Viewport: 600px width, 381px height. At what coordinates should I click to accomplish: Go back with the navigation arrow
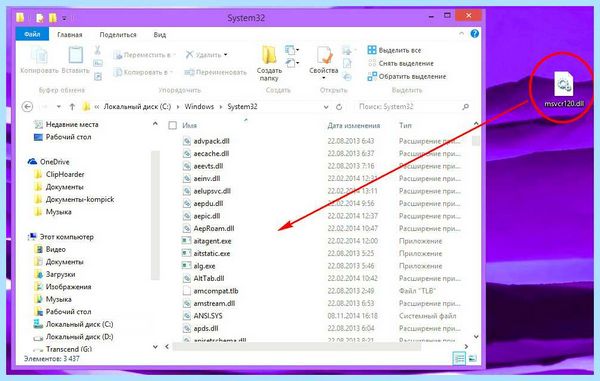(x=27, y=107)
